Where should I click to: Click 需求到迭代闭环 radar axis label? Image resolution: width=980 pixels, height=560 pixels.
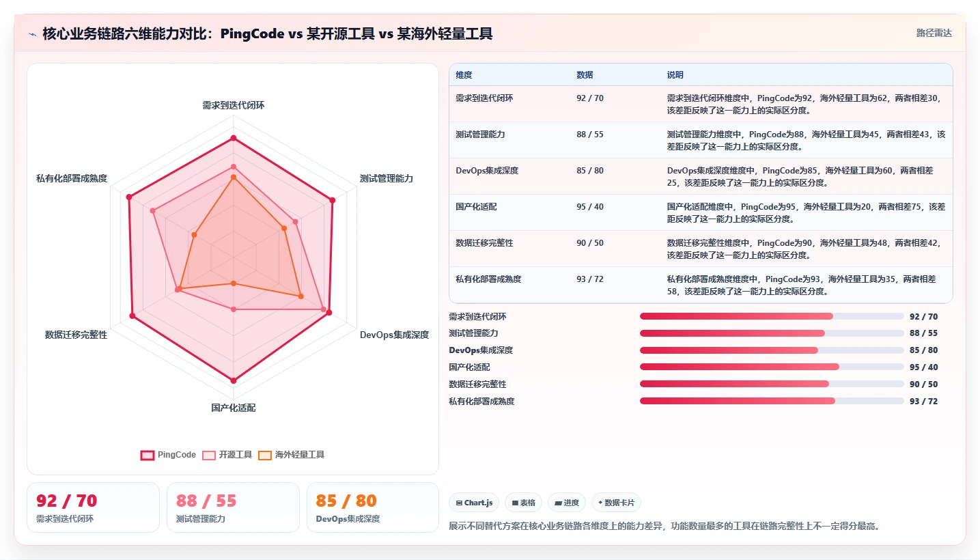tap(234, 105)
